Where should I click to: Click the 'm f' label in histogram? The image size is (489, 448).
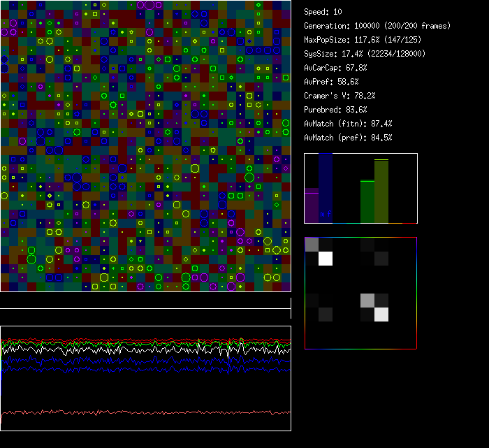[326, 213]
